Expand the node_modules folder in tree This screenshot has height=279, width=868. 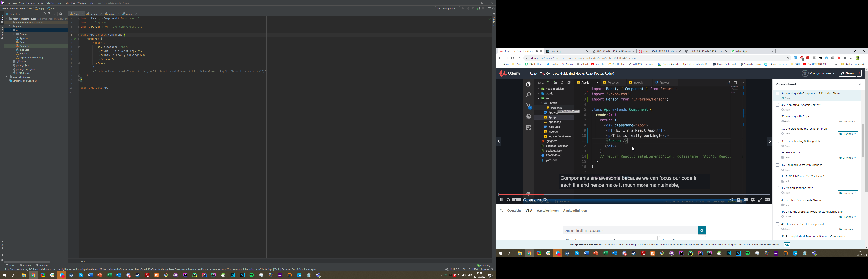coord(10,23)
